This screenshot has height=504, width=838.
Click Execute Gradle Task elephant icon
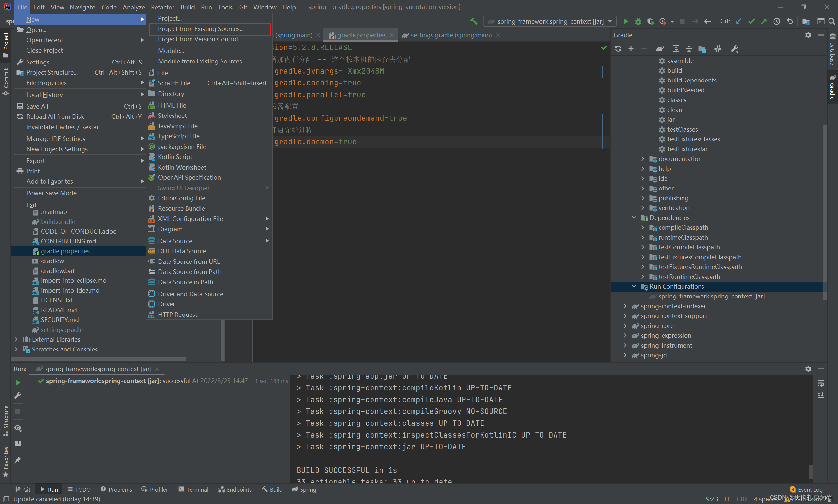[660, 49]
